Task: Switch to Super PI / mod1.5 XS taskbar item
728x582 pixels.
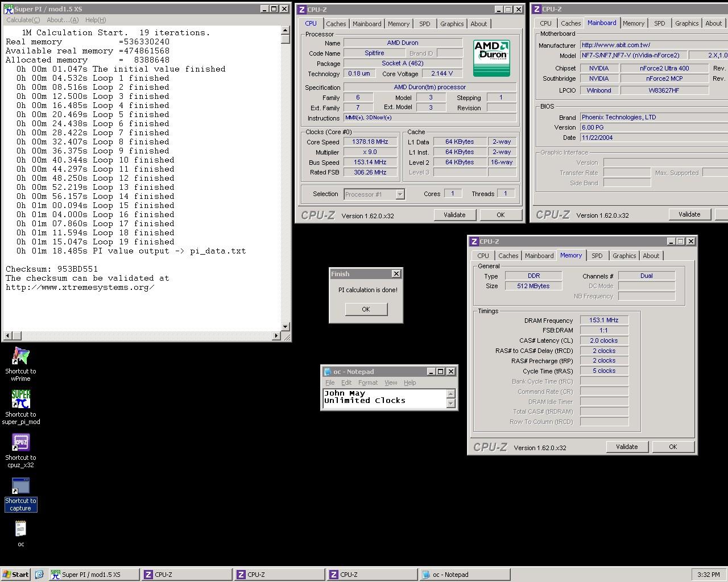Action: tap(94, 575)
